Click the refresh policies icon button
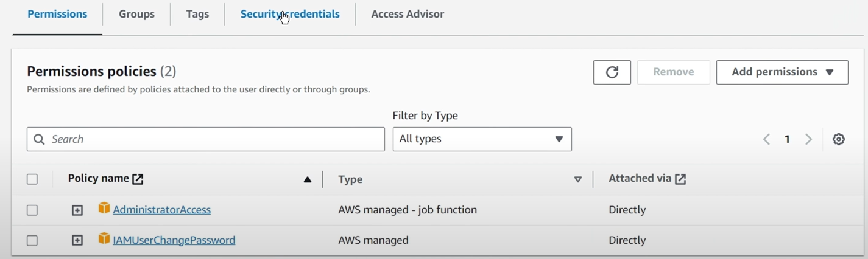The image size is (868, 259). coord(612,72)
